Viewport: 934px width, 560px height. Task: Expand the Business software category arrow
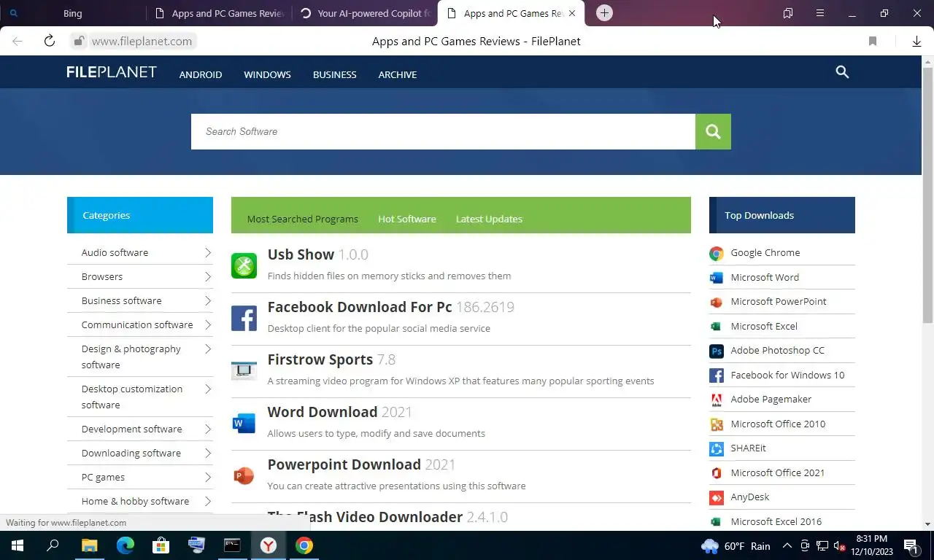point(208,300)
